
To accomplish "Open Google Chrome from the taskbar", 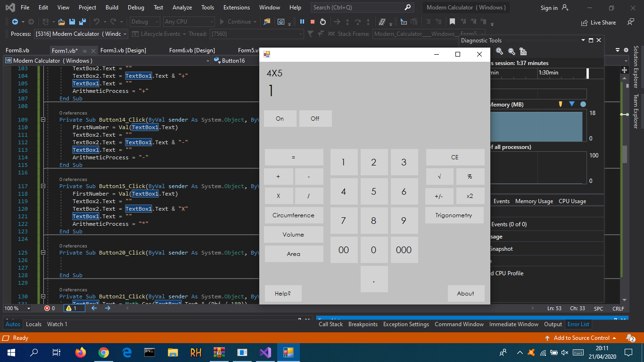I will [x=104, y=352].
